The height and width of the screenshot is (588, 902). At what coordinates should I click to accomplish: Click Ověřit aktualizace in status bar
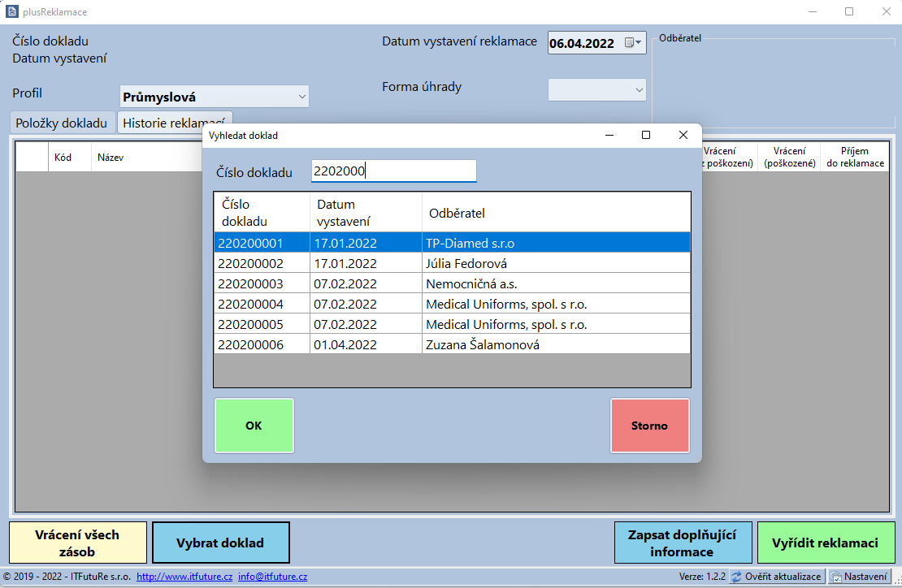point(777,577)
